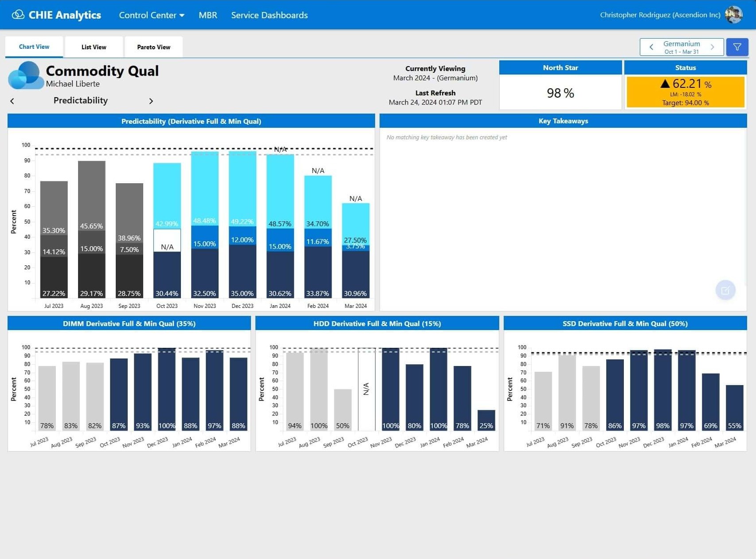Click the SSD chart Dec 2023 98% bar
The width and height of the screenshot is (756, 559).
[663, 390]
